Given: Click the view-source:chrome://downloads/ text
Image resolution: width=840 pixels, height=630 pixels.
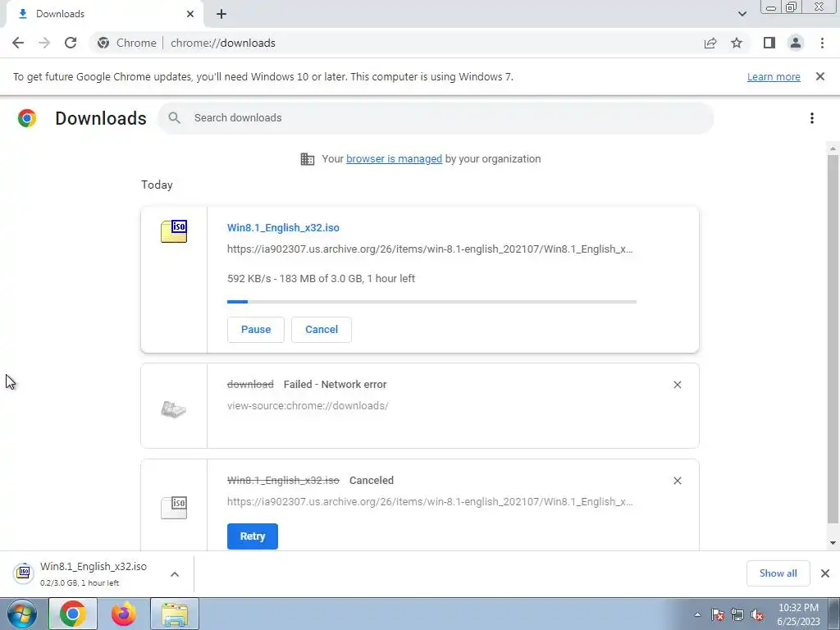Looking at the screenshot, I should [x=308, y=405].
